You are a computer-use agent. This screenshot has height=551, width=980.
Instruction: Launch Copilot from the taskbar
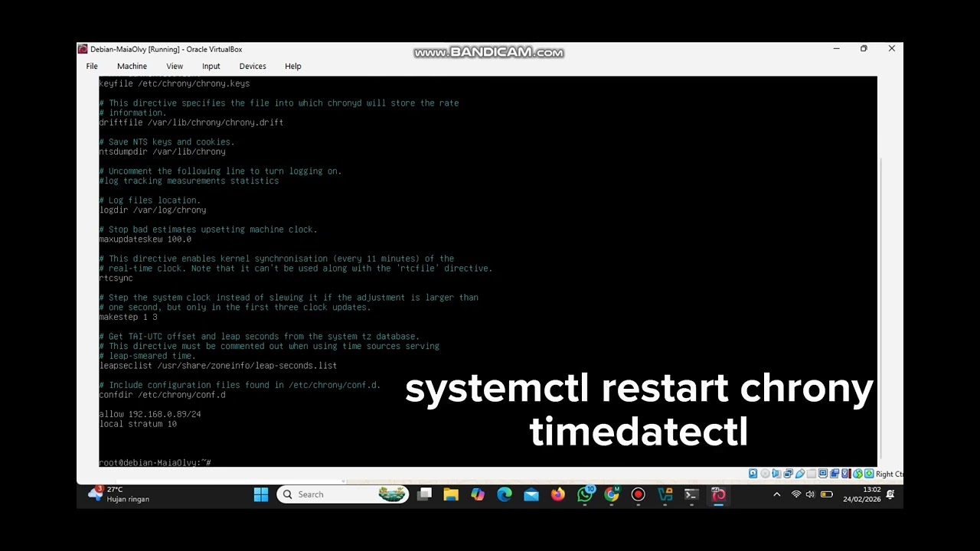(478, 494)
